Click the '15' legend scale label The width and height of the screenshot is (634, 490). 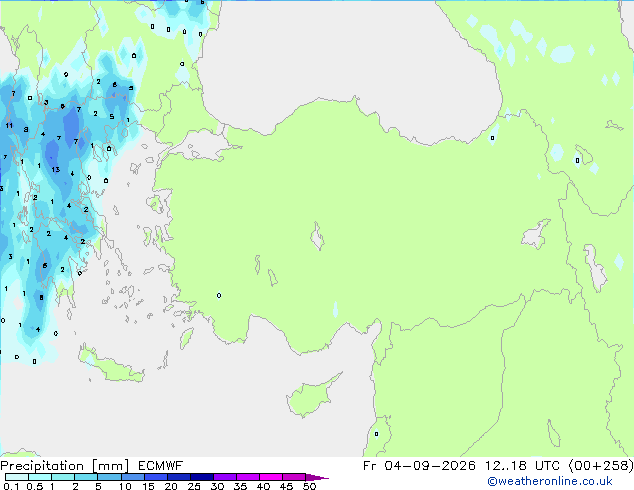point(148,486)
